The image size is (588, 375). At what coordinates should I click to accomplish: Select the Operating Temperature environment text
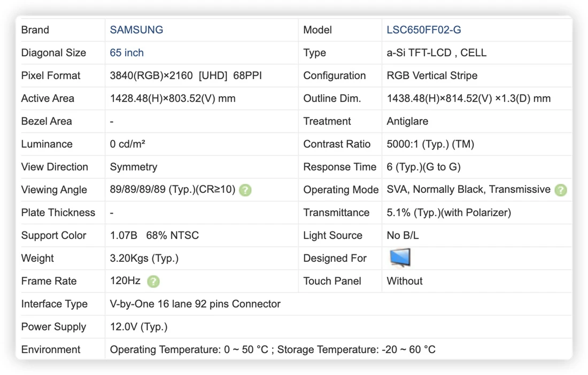click(273, 350)
